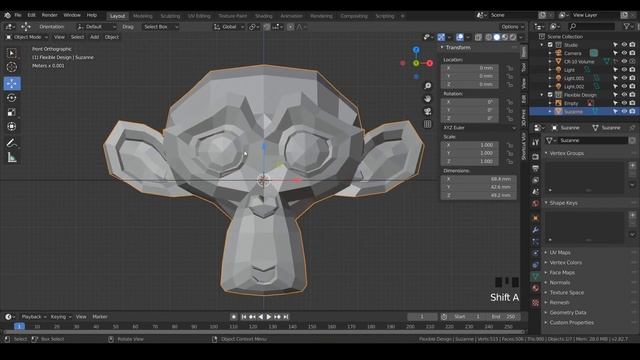Toggle viewport overlays button
Viewport: 640px width, 360px height.
(x=460, y=37)
